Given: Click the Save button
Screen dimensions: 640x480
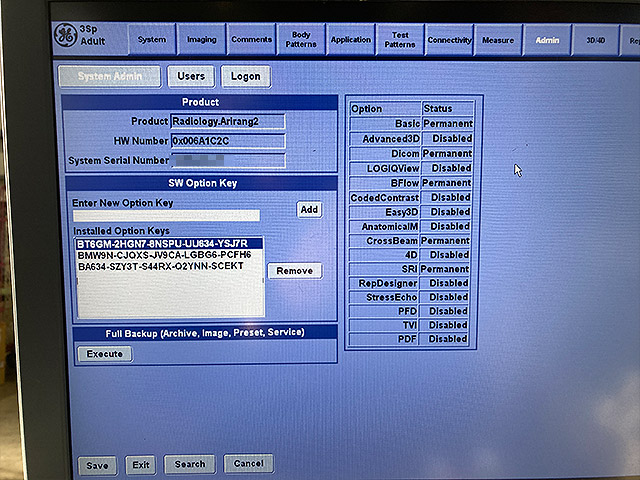Looking at the screenshot, I should pyautogui.click(x=97, y=466).
